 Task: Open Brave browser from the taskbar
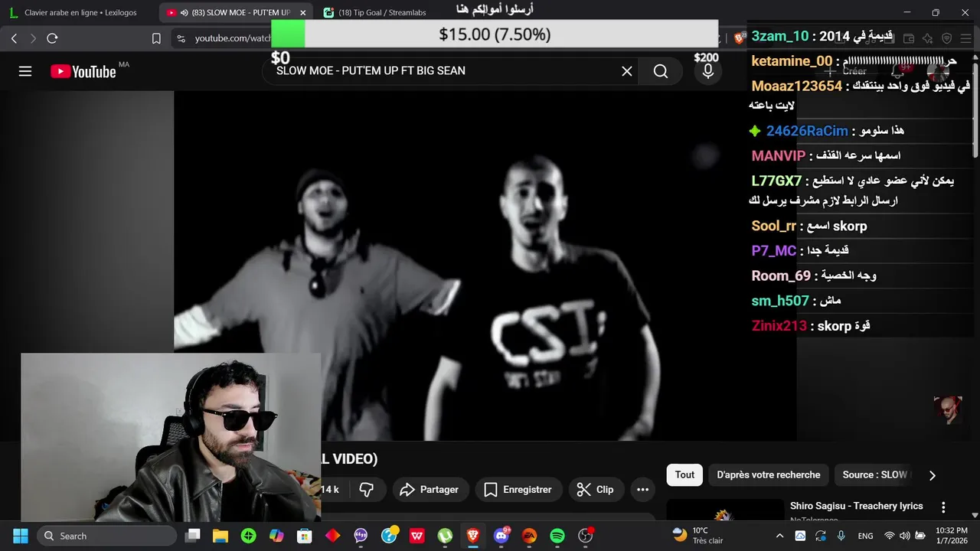pos(473,536)
